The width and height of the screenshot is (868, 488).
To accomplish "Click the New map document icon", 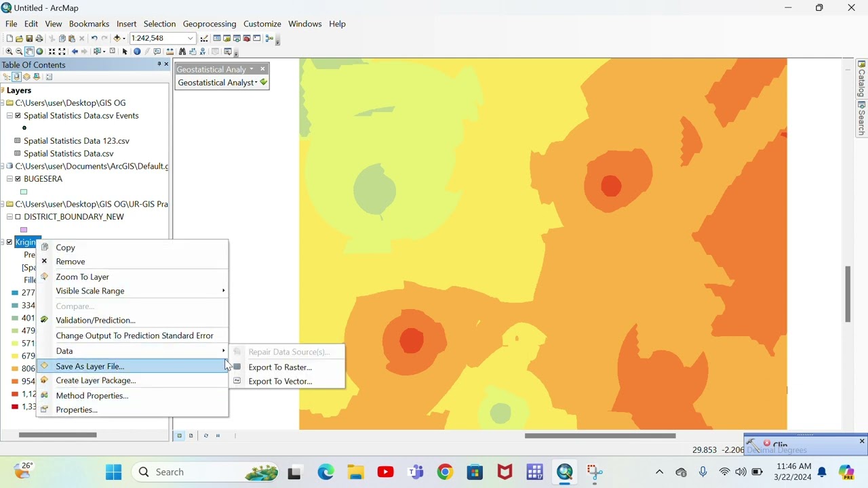I will (9, 39).
